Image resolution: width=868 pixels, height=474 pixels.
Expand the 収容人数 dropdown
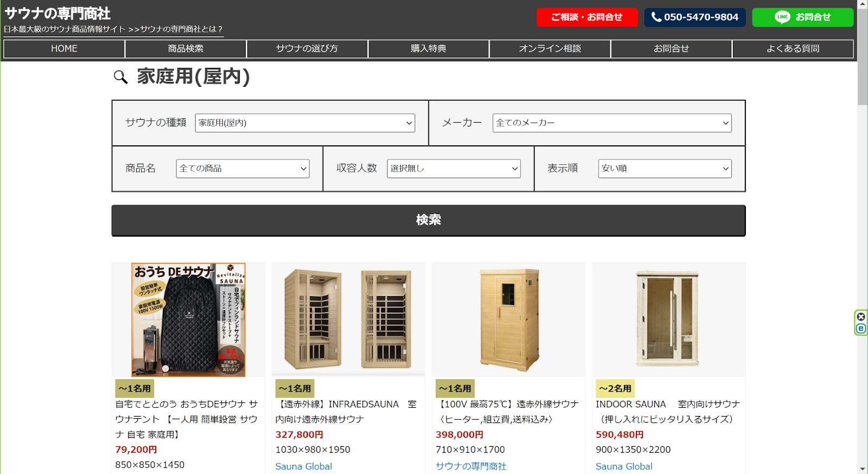[454, 169]
